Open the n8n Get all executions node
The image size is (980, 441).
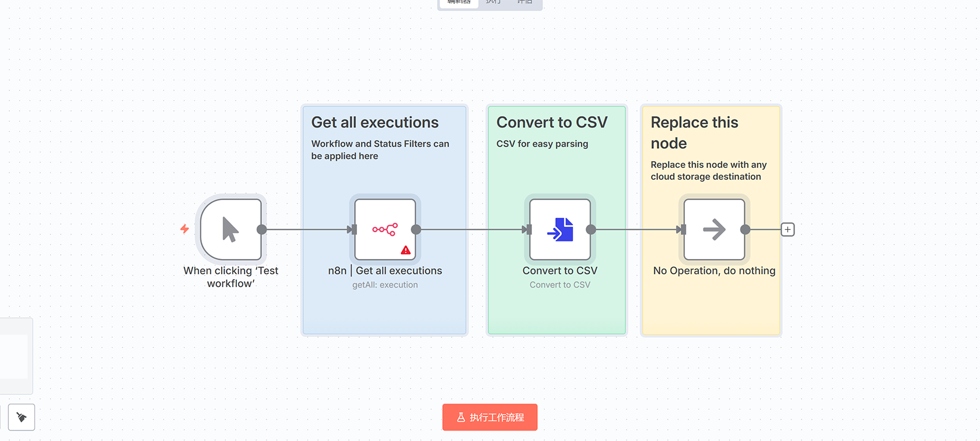[x=385, y=229]
